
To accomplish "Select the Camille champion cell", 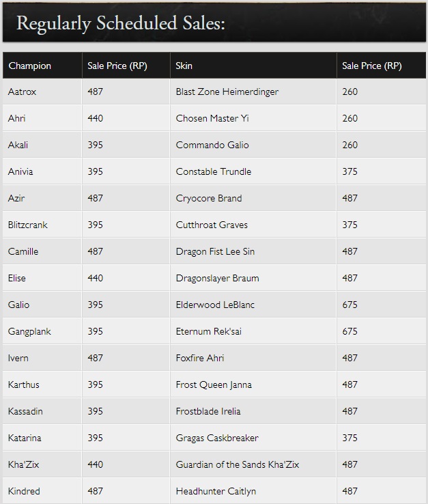I will point(23,251).
